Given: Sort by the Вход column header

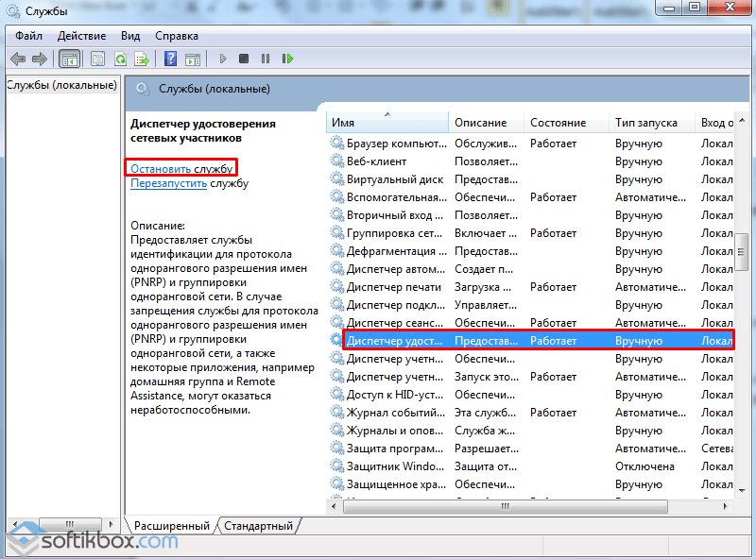Looking at the screenshot, I should pos(714,123).
